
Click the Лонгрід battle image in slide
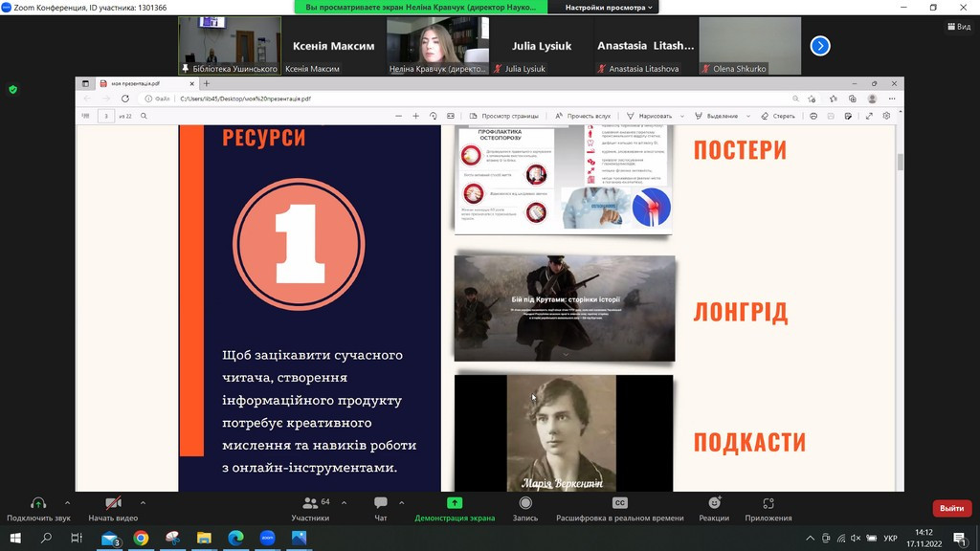coord(565,308)
